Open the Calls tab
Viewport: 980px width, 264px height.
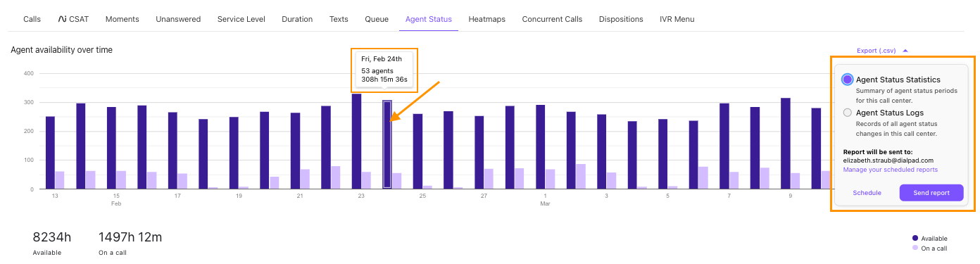(x=32, y=19)
